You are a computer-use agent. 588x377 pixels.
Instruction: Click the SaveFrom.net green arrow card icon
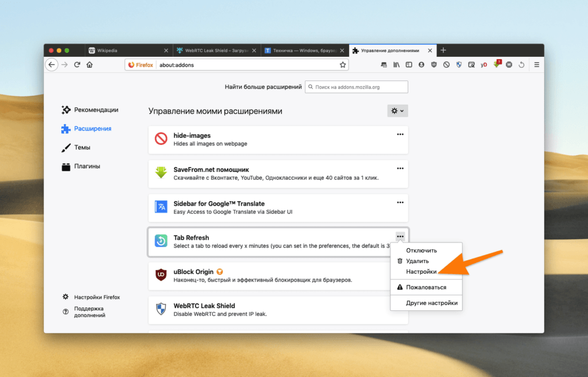click(x=161, y=173)
